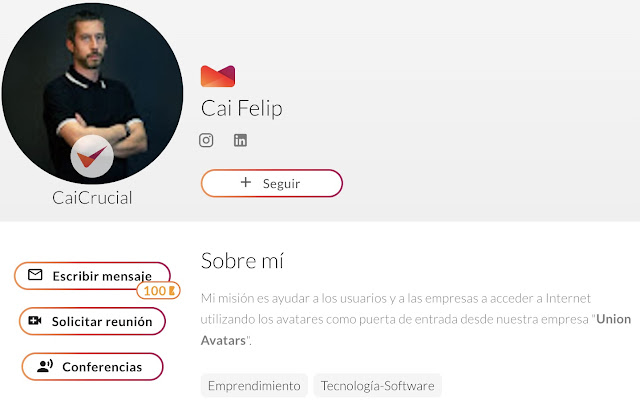Click the video camera icon beside Solicitar reunión
Viewport: 640px width, 404px height.
click(35, 321)
